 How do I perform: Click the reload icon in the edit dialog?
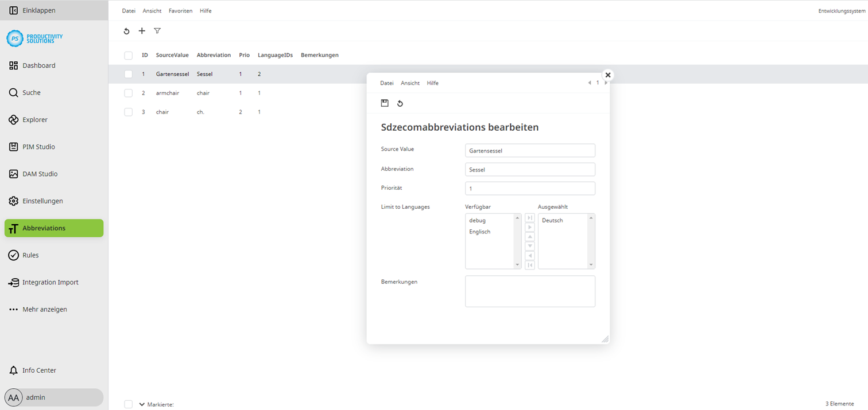pos(400,103)
